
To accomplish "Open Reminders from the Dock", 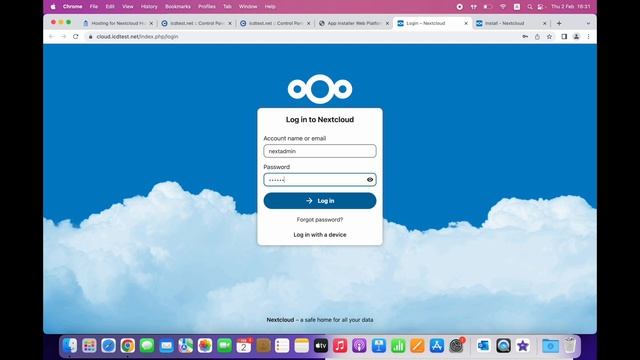I will 282,346.
